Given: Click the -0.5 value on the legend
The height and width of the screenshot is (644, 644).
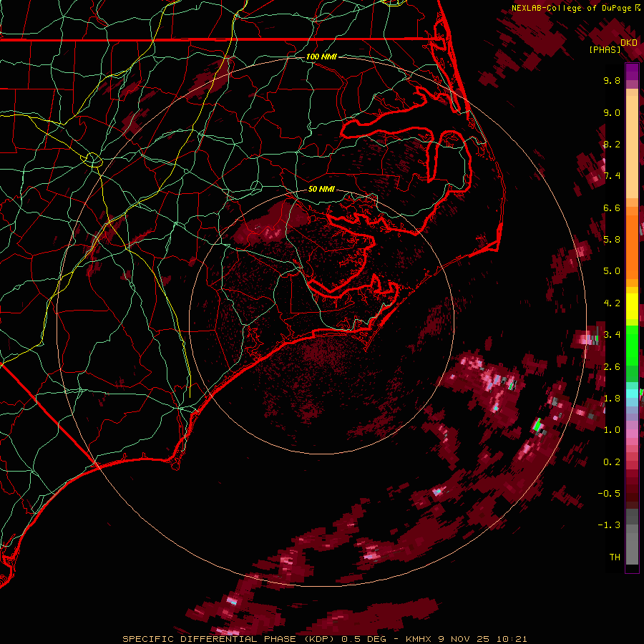Looking at the screenshot, I should point(609,494).
